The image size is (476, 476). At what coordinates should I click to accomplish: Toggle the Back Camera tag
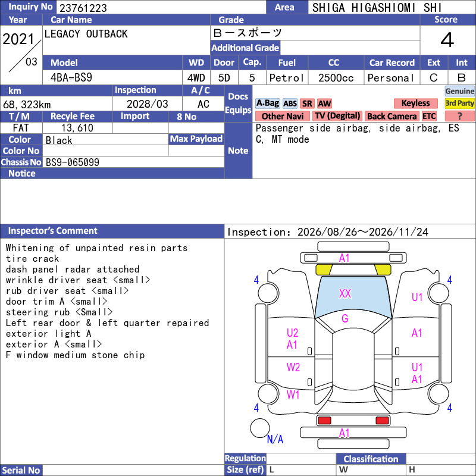pyautogui.click(x=392, y=116)
